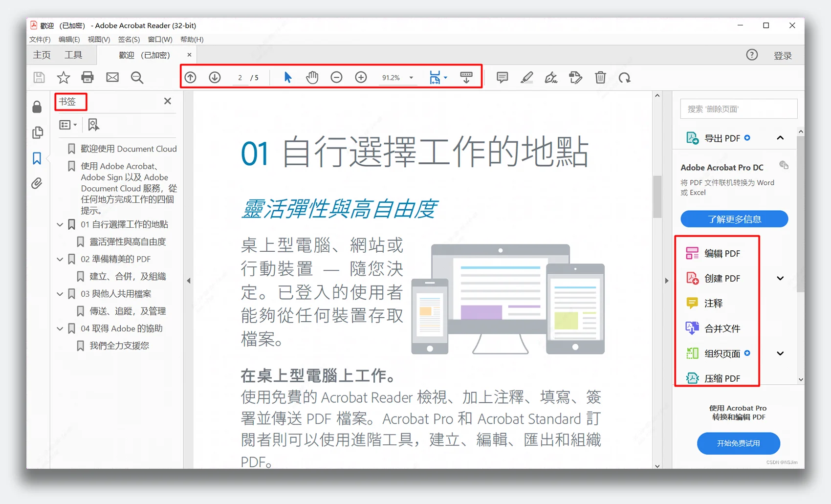Add a comment note bubble
Viewport: 831px width, 504px height.
click(x=502, y=77)
